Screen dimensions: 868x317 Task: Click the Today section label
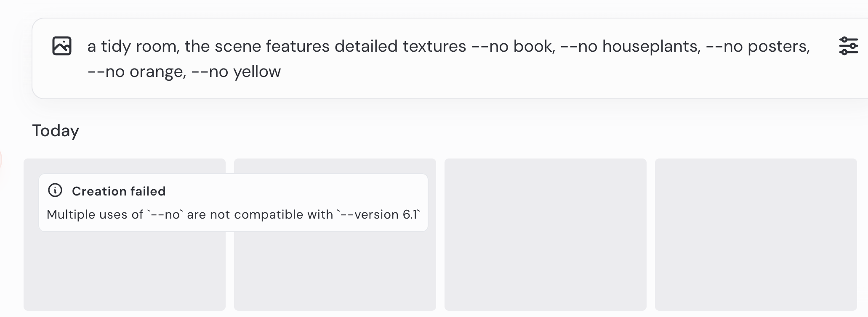(x=56, y=131)
